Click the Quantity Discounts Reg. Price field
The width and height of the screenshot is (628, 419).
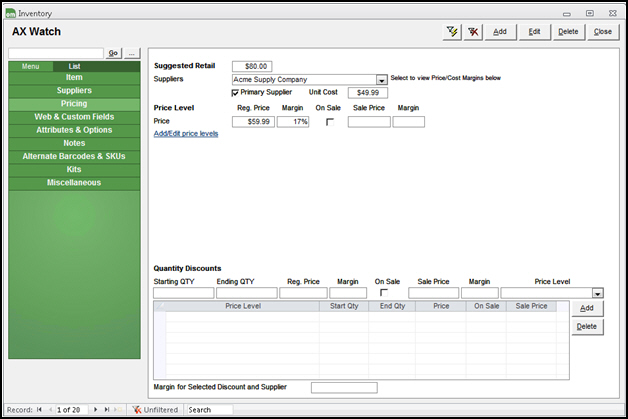[303, 293]
